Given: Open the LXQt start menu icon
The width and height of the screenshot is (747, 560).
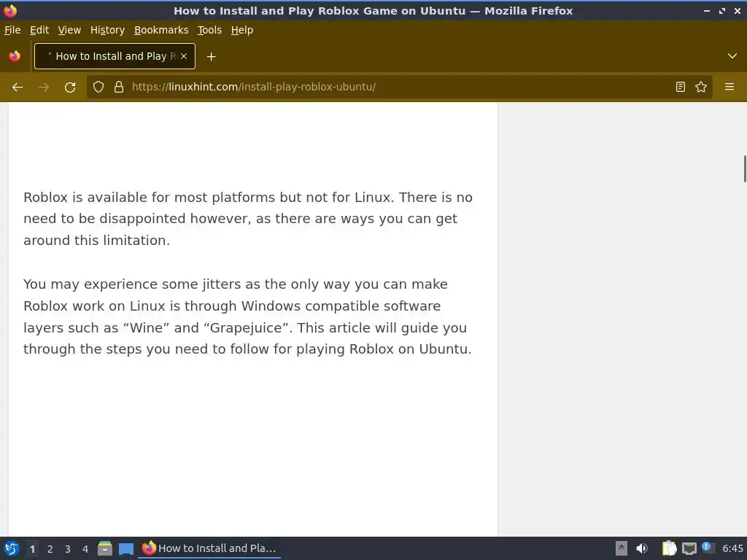Looking at the screenshot, I should (x=12, y=548).
